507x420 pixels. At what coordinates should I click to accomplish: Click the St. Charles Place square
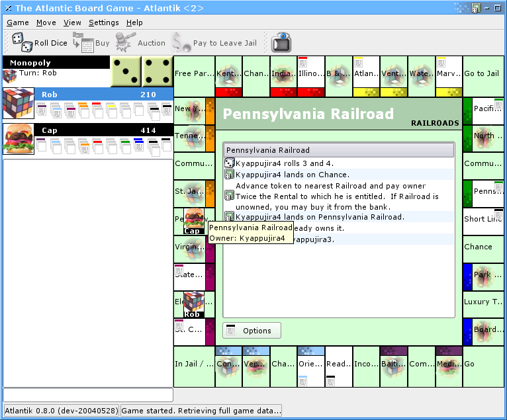tap(195, 332)
